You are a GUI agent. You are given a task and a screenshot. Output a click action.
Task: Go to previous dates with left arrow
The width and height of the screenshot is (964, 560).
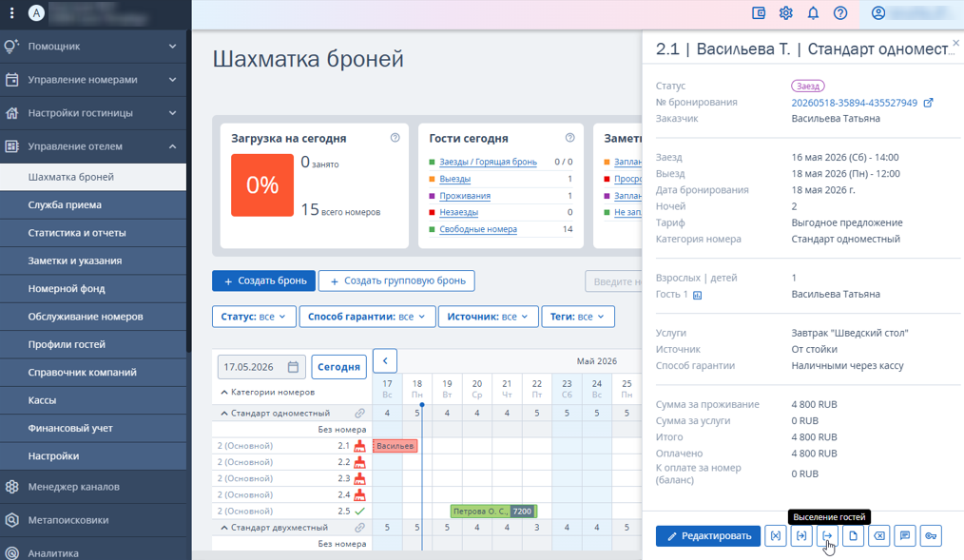click(385, 361)
